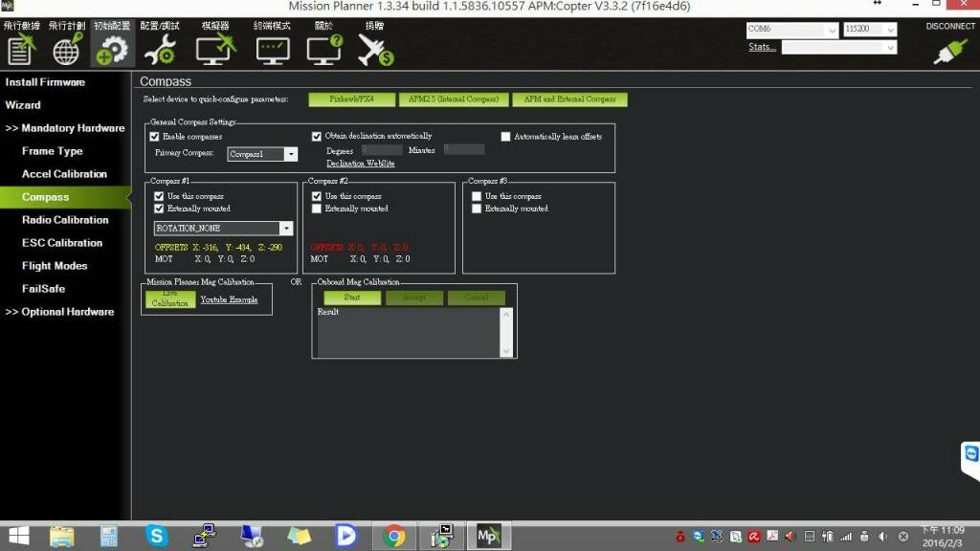Click the speaker volume tray icon
The height and width of the screenshot is (551, 980).
pos(883,536)
